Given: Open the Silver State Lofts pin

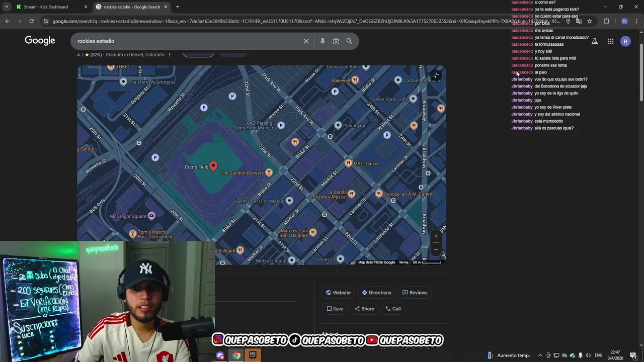Looking at the screenshot, I should click(x=413, y=99).
